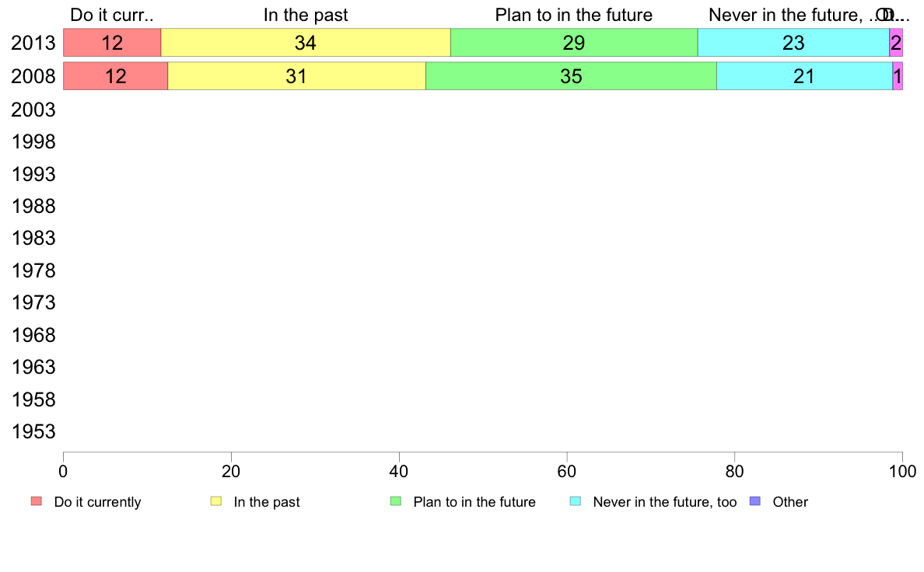924x572 pixels.
Task: Click the 2008 cyan segment labeled 21
Action: click(x=804, y=76)
